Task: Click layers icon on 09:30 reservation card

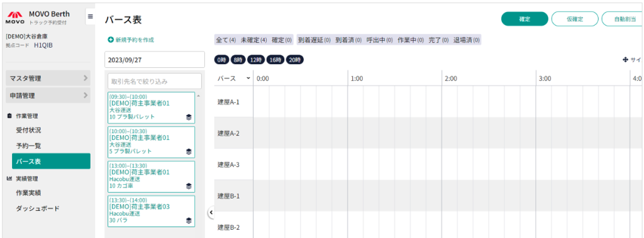Action: point(189,117)
